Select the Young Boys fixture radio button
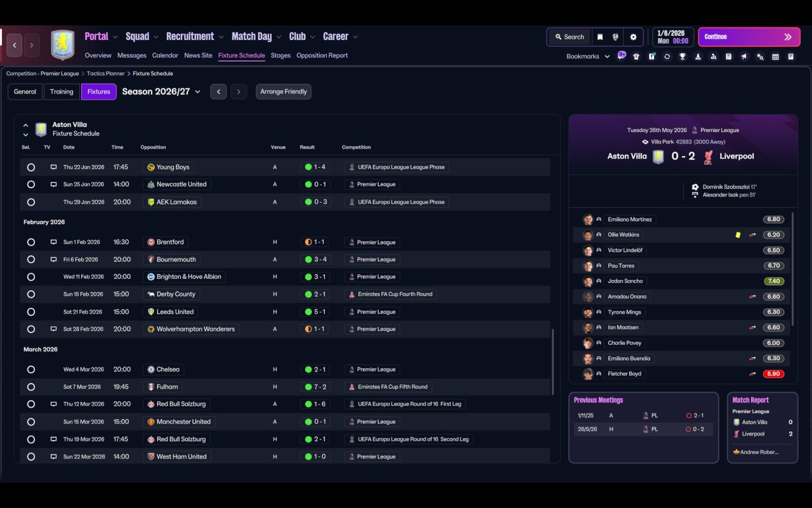 coord(31,167)
